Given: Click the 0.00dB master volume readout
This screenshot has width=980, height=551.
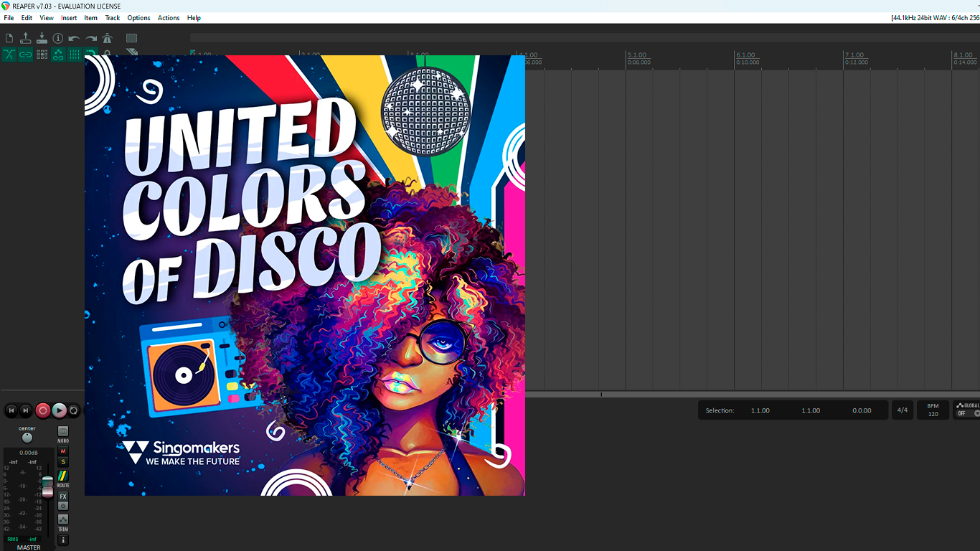Looking at the screenshot, I should pyautogui.click(x=29, y=453).
